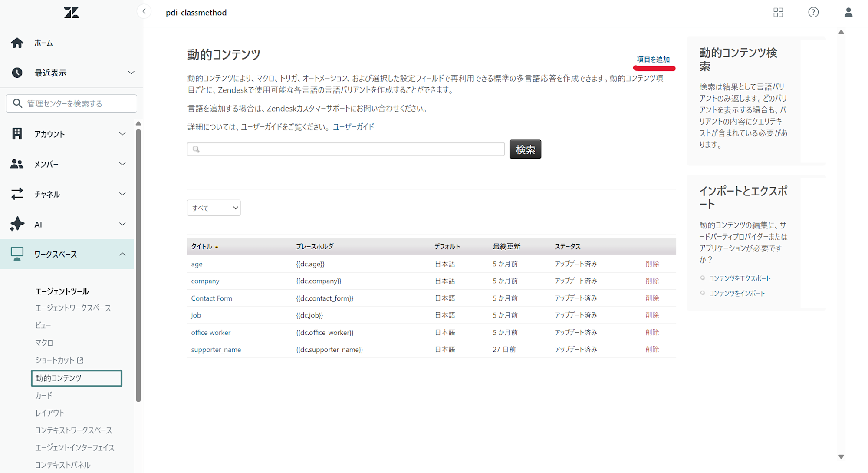Expand the チャネル menu chevron

tap(122, 194)
